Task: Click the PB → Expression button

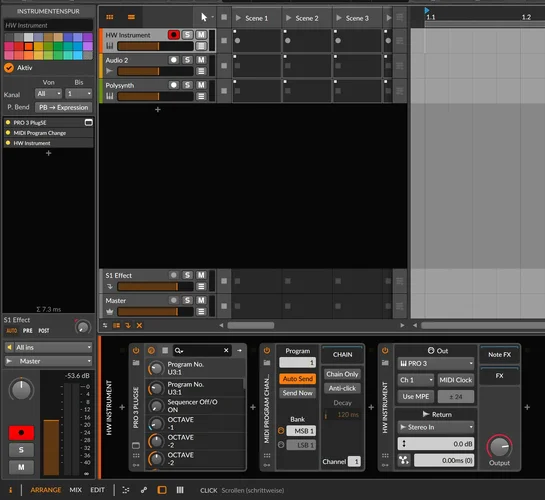Action: coord(63,107)
